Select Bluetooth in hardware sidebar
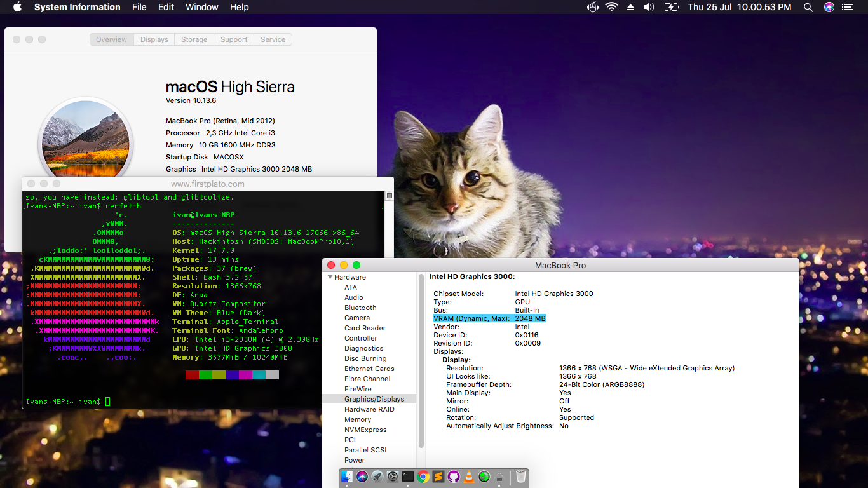This screenshot has height=488, width=868. click(x=360, y=308)
